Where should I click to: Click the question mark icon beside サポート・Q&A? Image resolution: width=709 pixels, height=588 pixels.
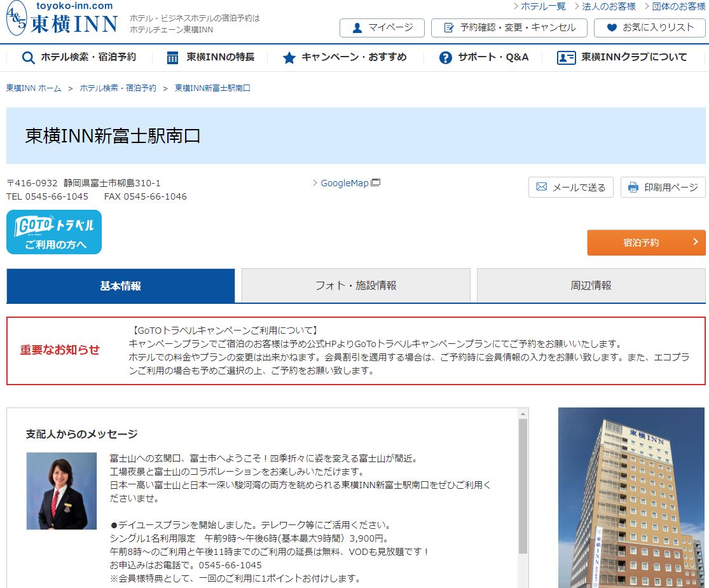445,57
